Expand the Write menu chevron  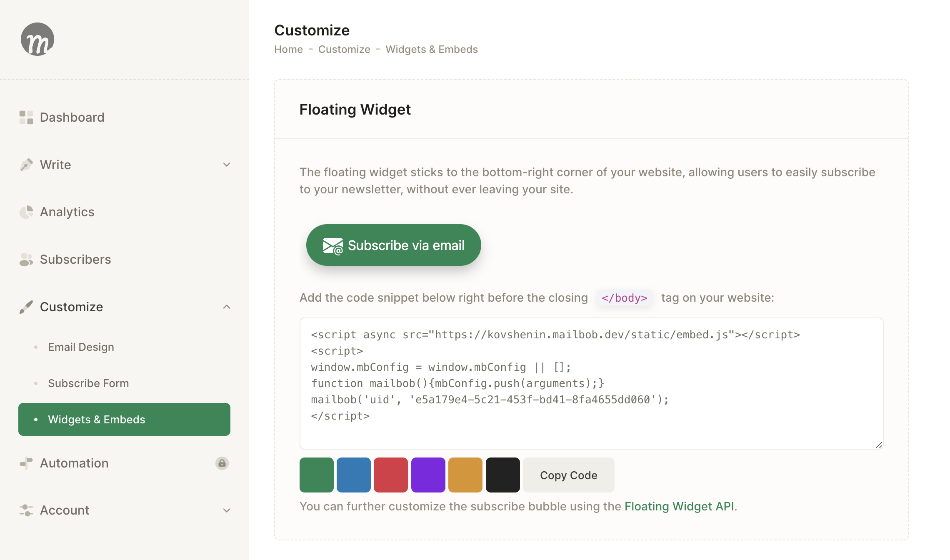pos(227,165)
